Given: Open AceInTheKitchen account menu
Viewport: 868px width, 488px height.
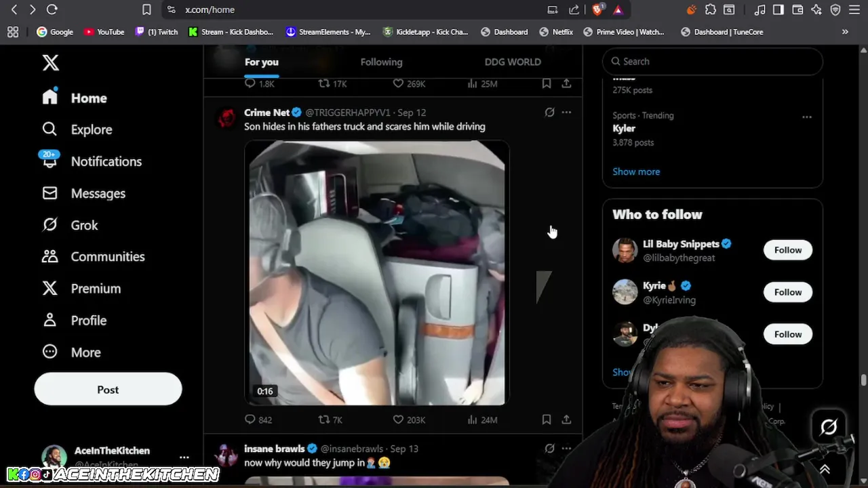Looking at the screenshot, I should (x=184, y=457).
